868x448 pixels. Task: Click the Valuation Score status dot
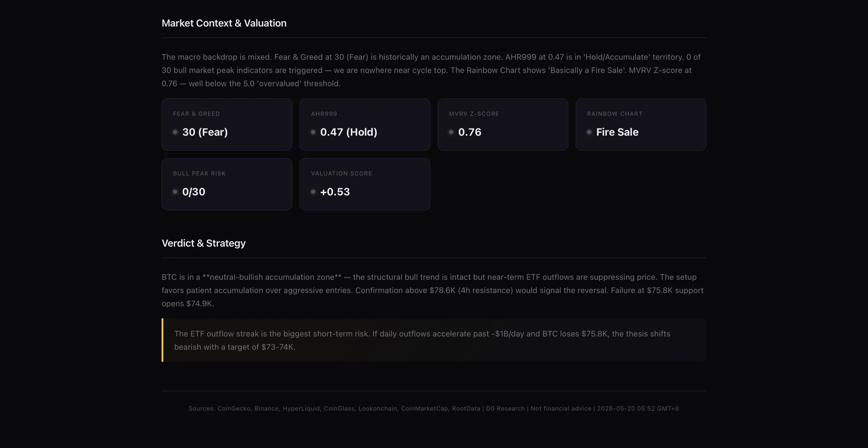coord(313,192)
